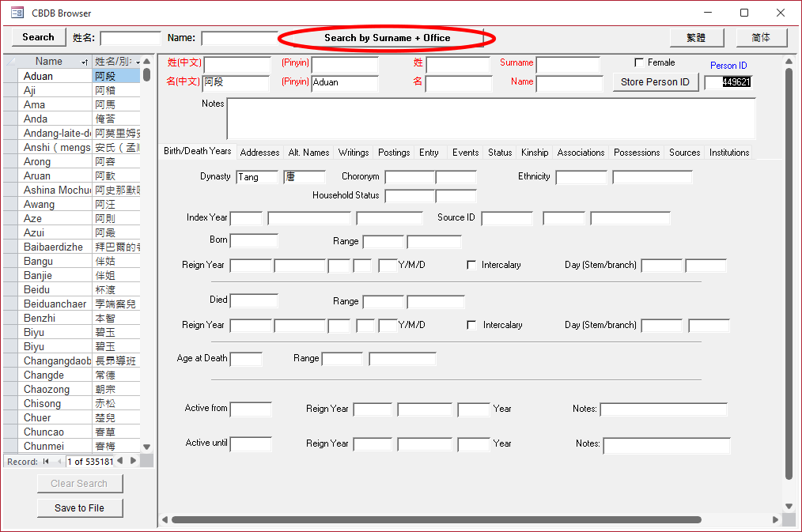
Task: Enable Intercalary checkbox for birth reign year
Action: [472, 265]
